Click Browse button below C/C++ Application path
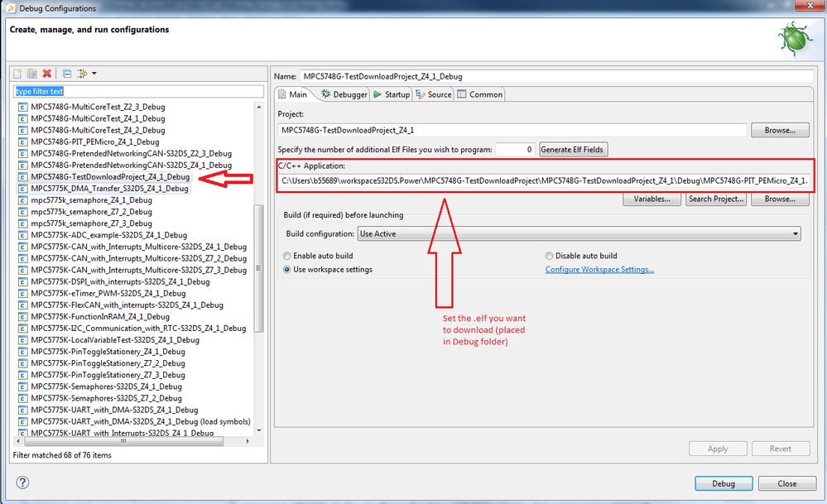Viewport: 827px width, 504px height. click(780, 199)
